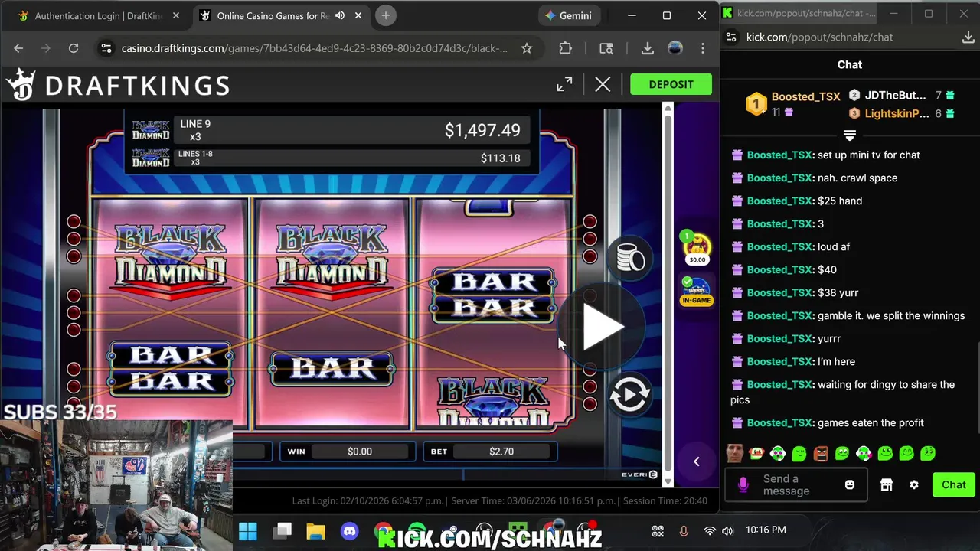Open the Chrome extensions puzzle icon
980x551 pixels.
(x=565, y=48)
